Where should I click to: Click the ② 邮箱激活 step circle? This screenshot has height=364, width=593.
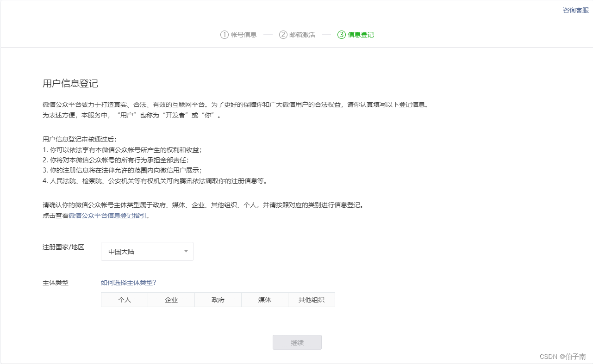pos(282,34)
